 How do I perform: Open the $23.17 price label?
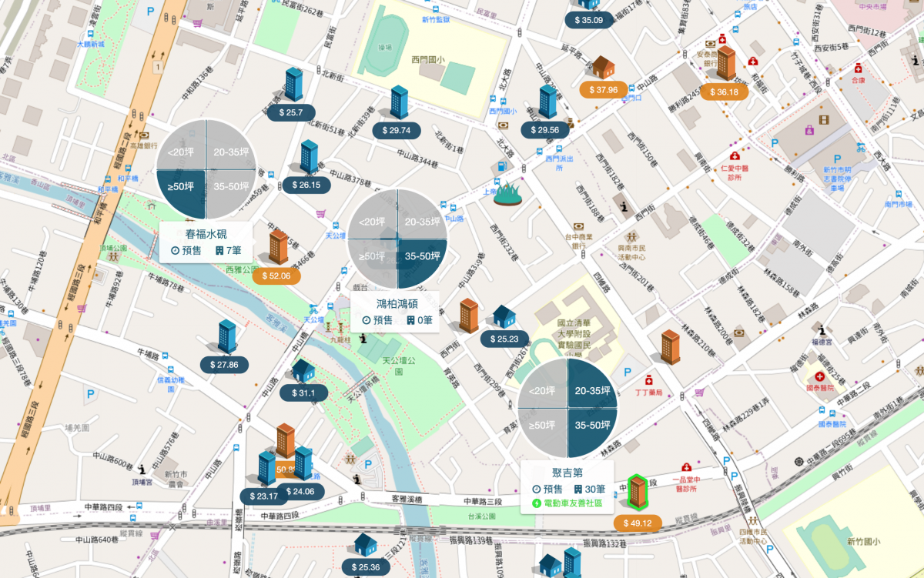pos(264,496)
